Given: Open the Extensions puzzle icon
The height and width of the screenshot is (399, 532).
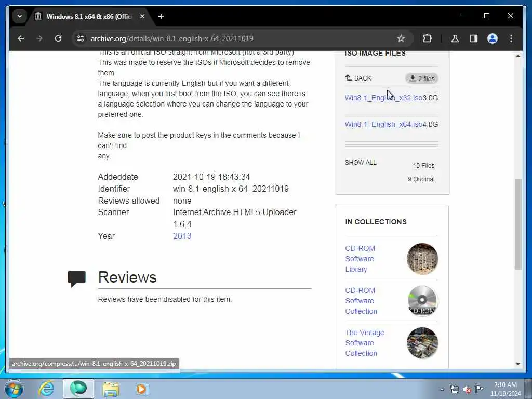Looking at the screenshot, I should pyautogui.click(x=427, y=38).
